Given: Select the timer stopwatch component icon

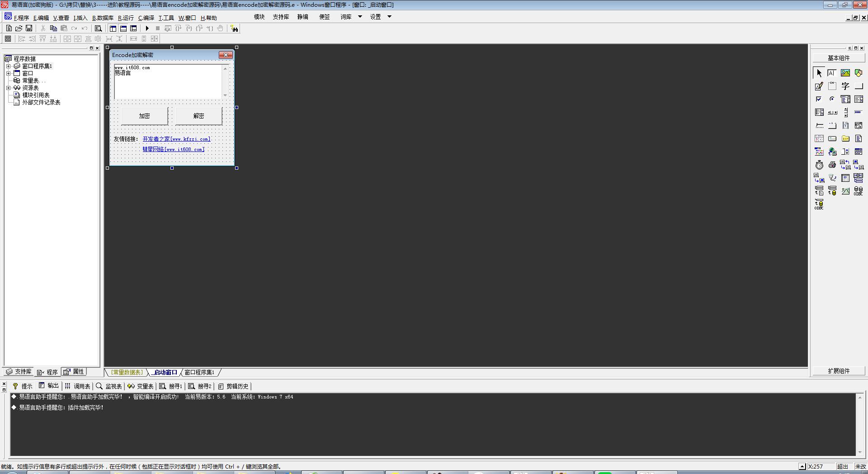Looking at the screenshot, I should pos(819,165).
